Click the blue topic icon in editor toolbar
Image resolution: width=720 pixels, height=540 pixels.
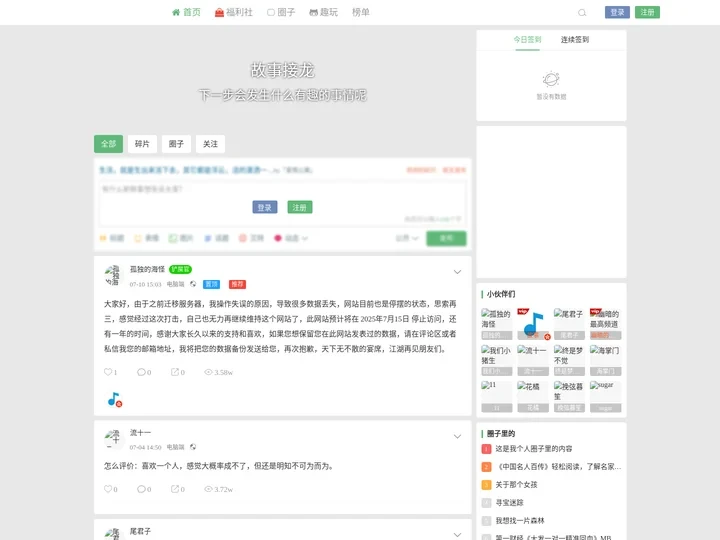[x=208, y=238]
